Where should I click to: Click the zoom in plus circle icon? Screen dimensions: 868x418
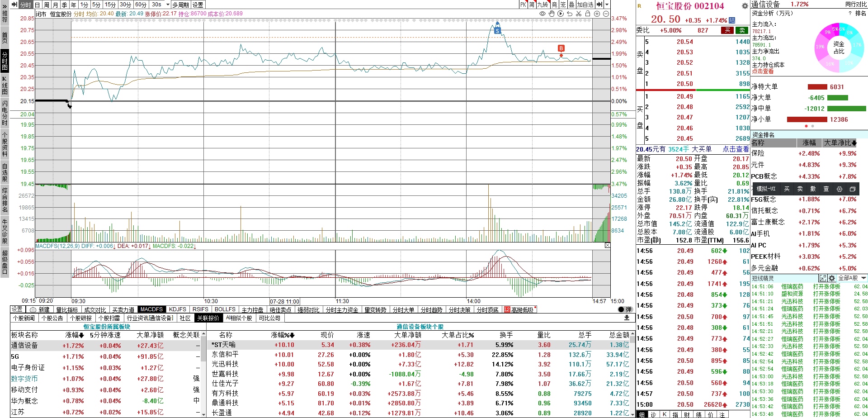pos(597,14)
